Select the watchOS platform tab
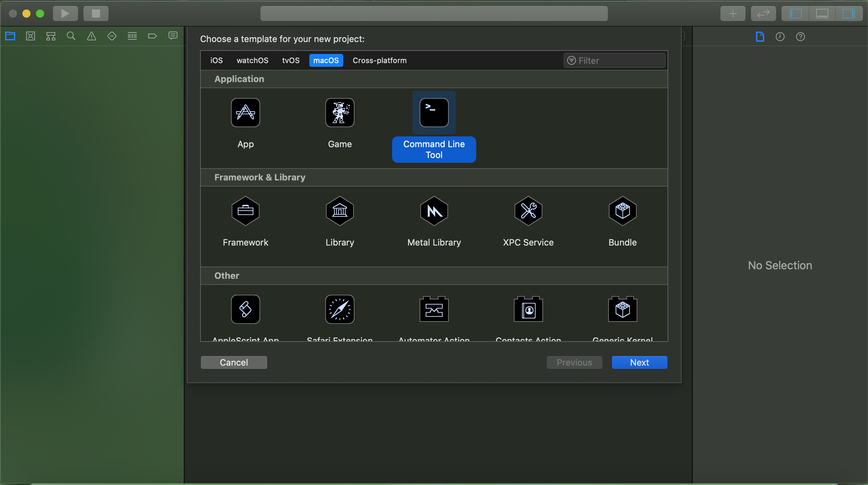This screenshot has width=868, height=485. [x=252, y=60]
